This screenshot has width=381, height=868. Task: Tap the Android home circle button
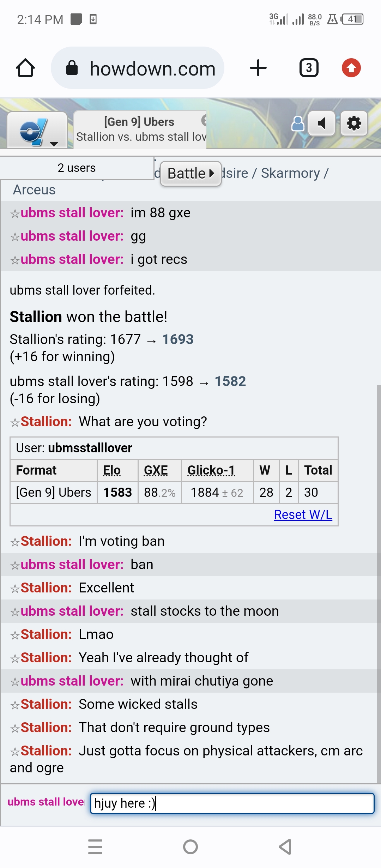[x=190, y=847]
